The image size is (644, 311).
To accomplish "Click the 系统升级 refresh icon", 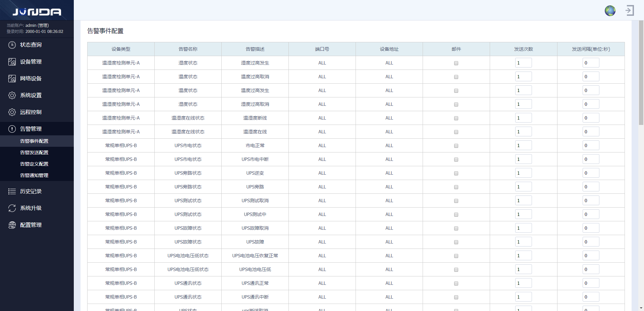I will (12, 208).
